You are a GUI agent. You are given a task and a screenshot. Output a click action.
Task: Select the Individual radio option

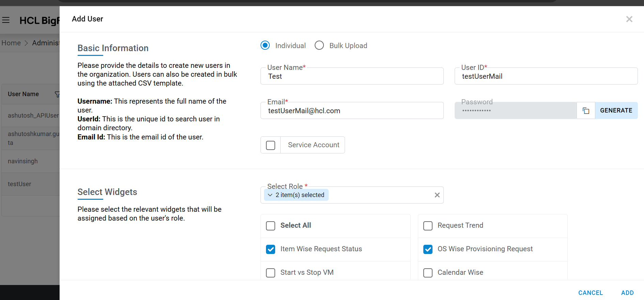(265, 45)
